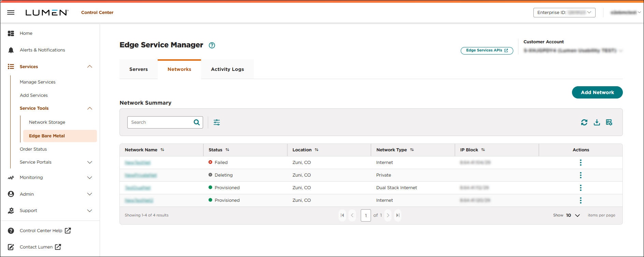The height and width of the screenshot is (257, 644).
Task: Collapse the Services section
Action: [x=90, y=66]
